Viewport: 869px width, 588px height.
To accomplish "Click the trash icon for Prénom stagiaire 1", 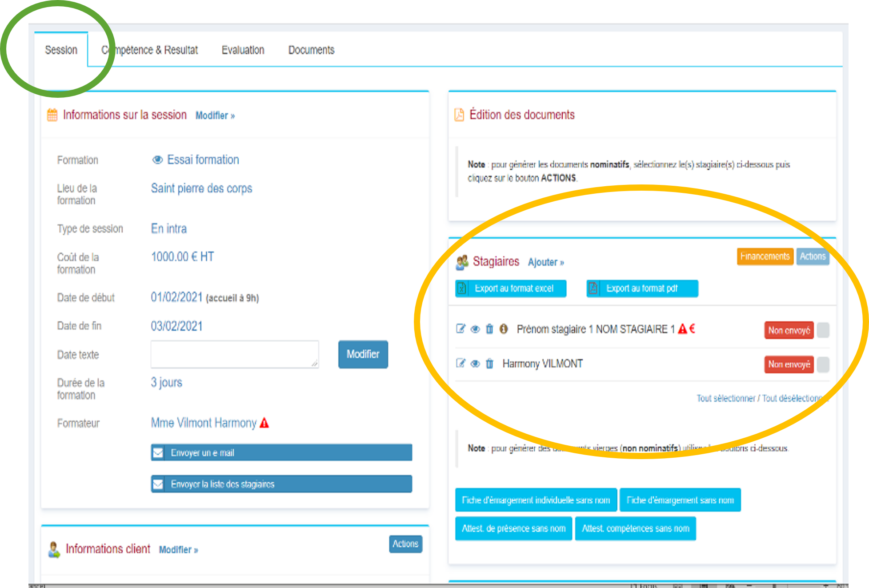I will point(489,329).
